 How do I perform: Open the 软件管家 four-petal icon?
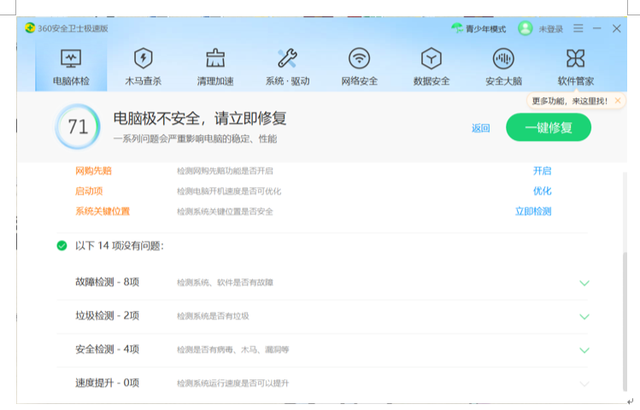pos(576,58)
